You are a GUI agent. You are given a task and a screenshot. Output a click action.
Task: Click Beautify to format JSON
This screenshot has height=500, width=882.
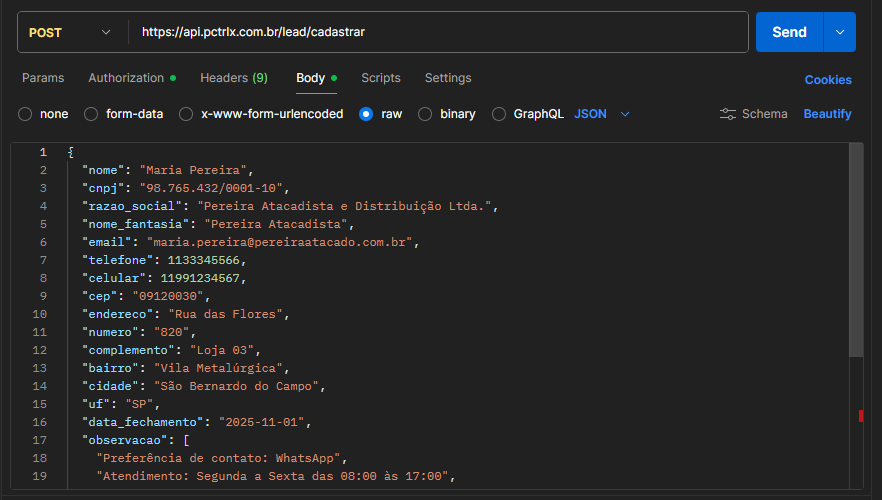827,114
